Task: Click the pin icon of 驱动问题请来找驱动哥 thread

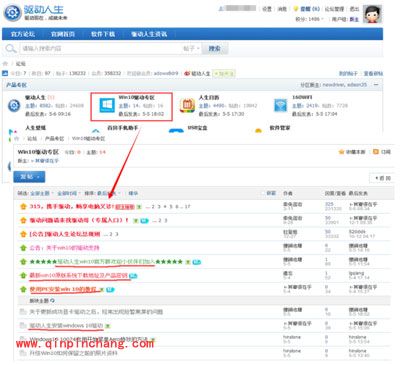Action: click(23, 220)
